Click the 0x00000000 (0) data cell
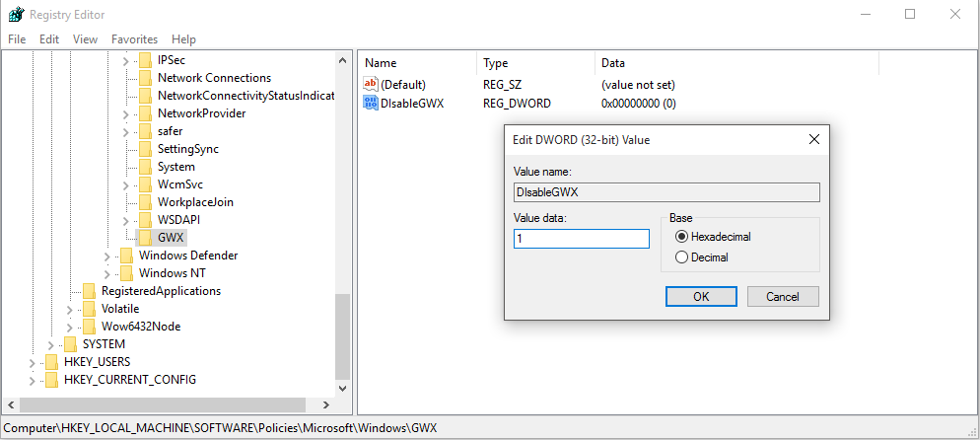Image resolution: width=980 pixels, height=440 pixels. [x=638, y=104]
